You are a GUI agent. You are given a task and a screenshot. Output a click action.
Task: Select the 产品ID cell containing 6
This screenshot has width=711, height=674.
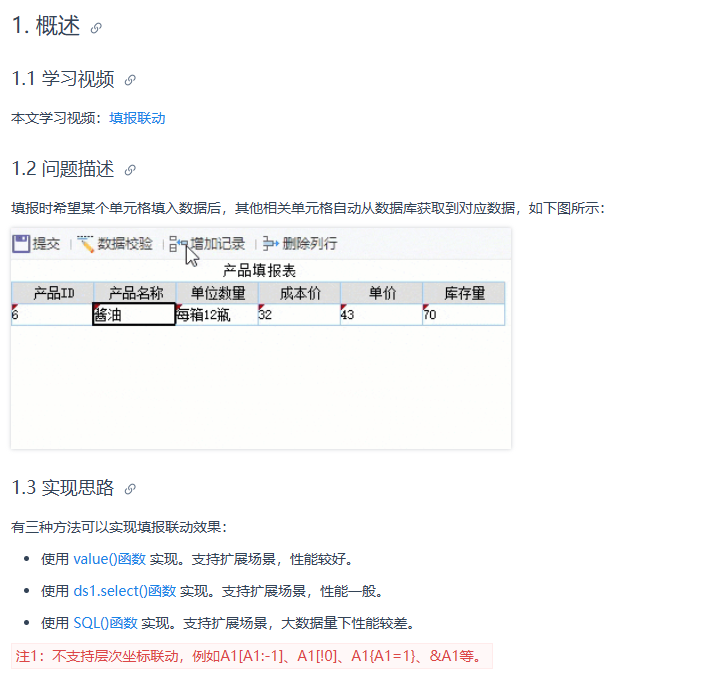[x=52, y=314]
